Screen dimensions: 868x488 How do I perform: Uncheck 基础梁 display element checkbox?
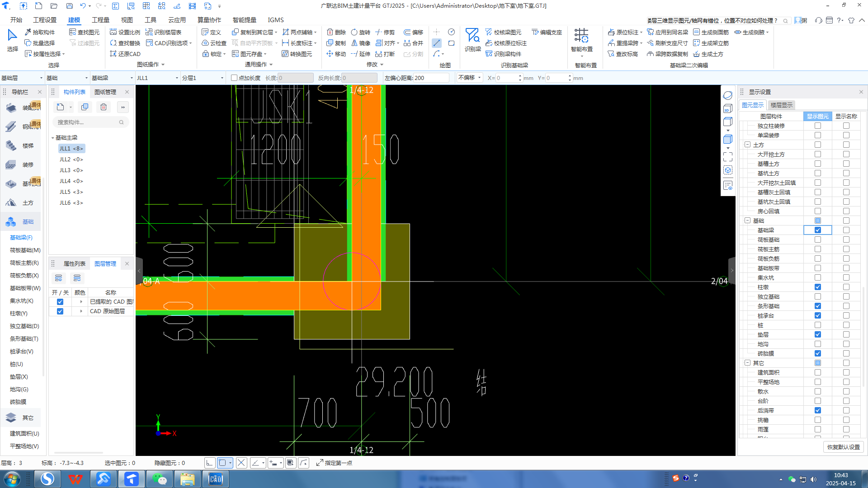[818, 230]
